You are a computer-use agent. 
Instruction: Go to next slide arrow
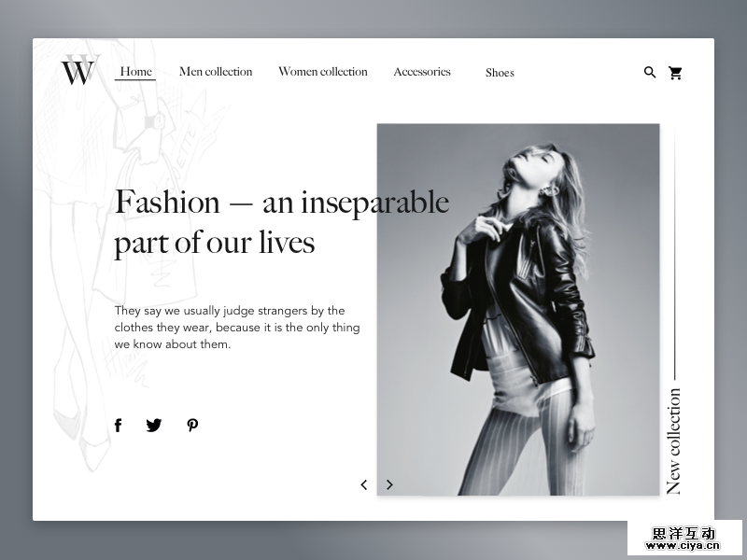[389, 484]
